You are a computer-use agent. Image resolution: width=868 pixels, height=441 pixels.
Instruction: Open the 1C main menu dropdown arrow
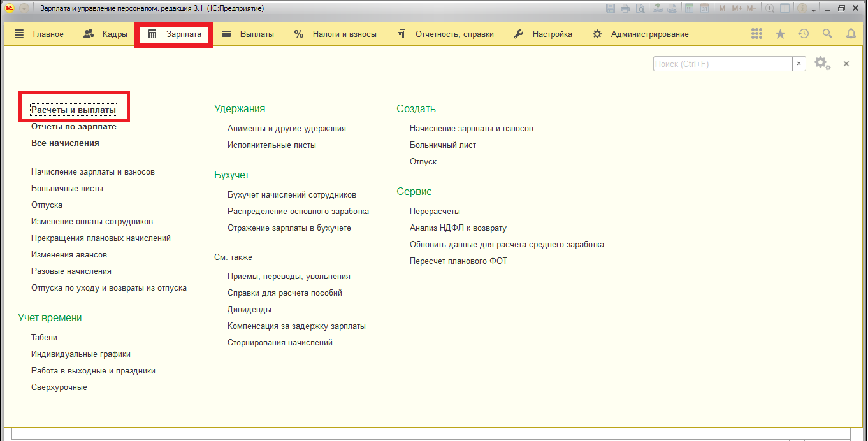(x=24, y=8)
